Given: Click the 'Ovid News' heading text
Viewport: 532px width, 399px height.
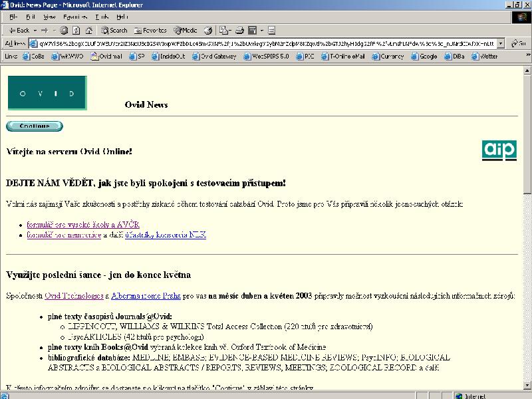Looking at the screenshot, I should [x=146, y=104].
